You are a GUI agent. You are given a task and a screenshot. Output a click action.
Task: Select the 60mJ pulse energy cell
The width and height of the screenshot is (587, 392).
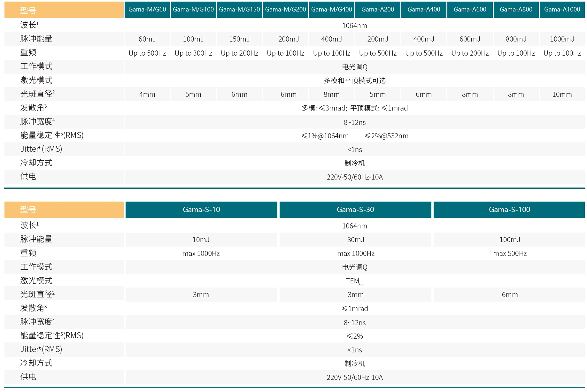[147, 39]
